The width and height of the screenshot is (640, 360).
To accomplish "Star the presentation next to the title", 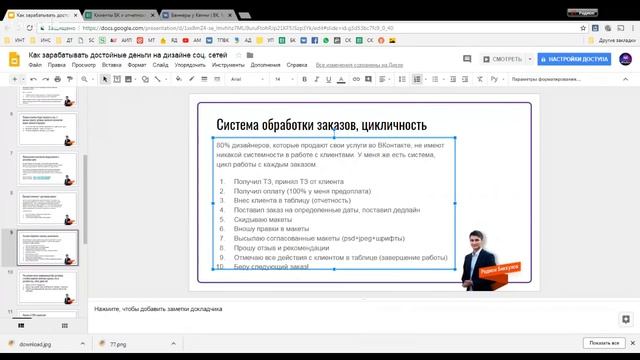I will (x=239, y=55).
